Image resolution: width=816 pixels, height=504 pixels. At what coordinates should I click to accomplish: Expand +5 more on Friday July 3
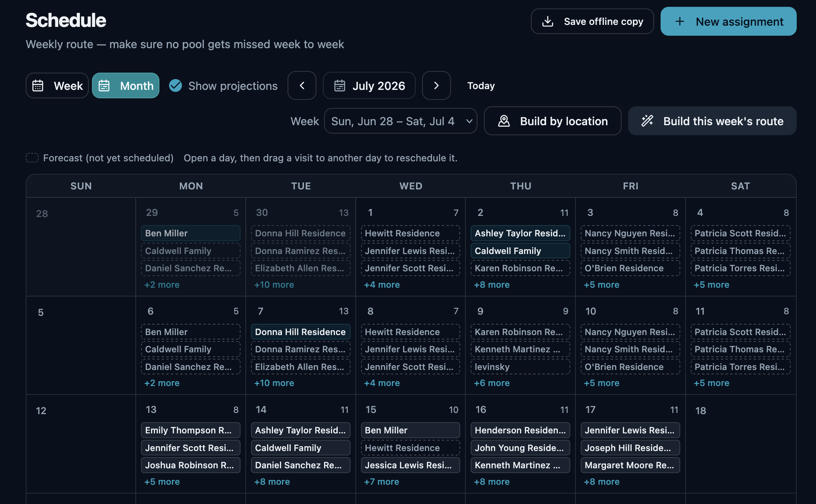(x=602, y=285)
